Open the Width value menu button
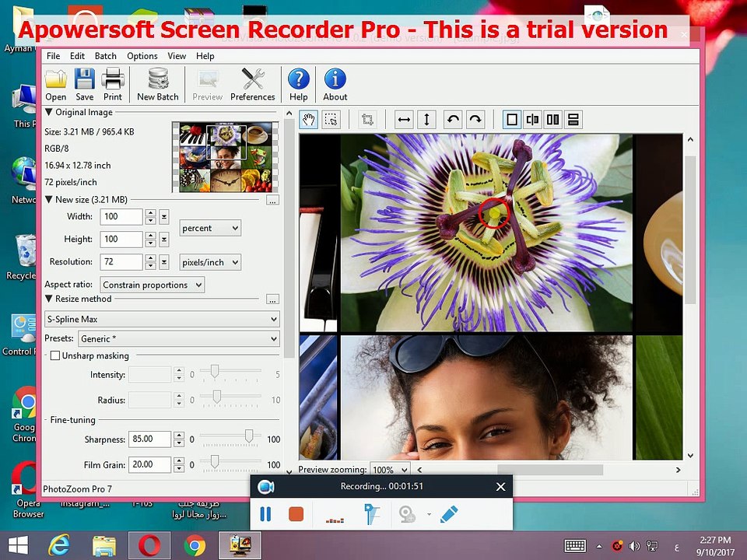The height and width of the screenshot is (560, 747). [164, 217]
